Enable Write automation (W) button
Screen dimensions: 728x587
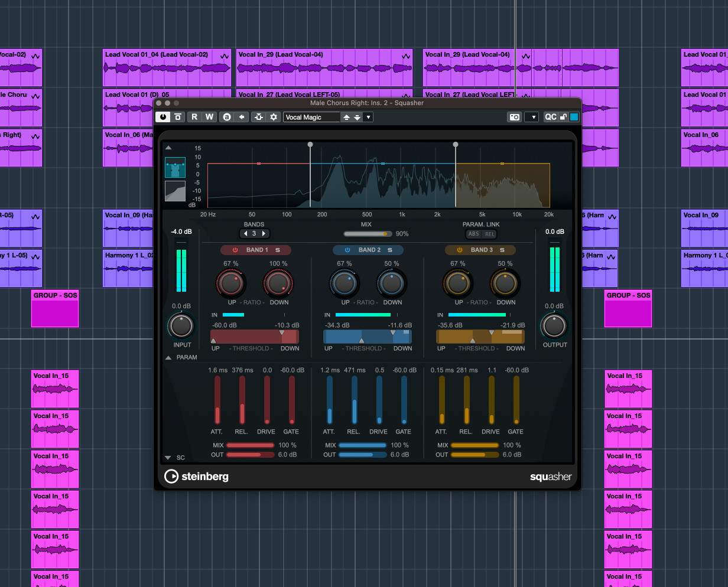coord(209,117)
